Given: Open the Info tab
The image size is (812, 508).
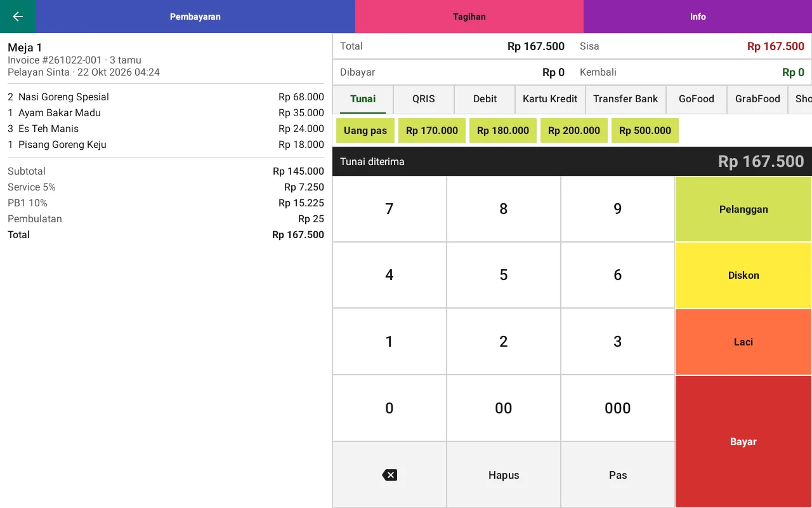Looking at the screenshot, I should point(698,17).
